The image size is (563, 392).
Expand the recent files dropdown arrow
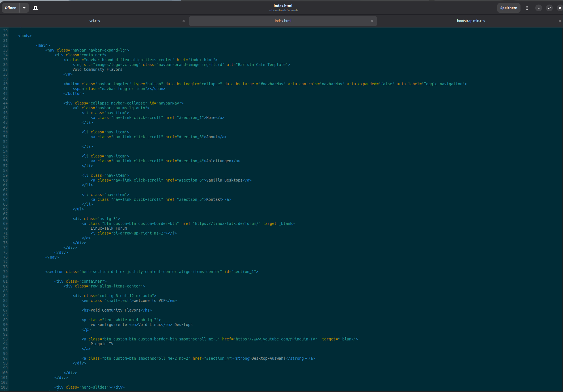[x=24, y=8]
